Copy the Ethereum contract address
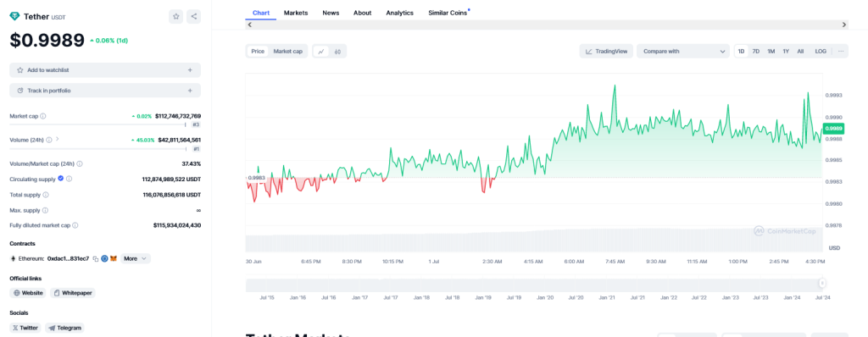This screenshot has height=337, width=868. click(96, 258)
